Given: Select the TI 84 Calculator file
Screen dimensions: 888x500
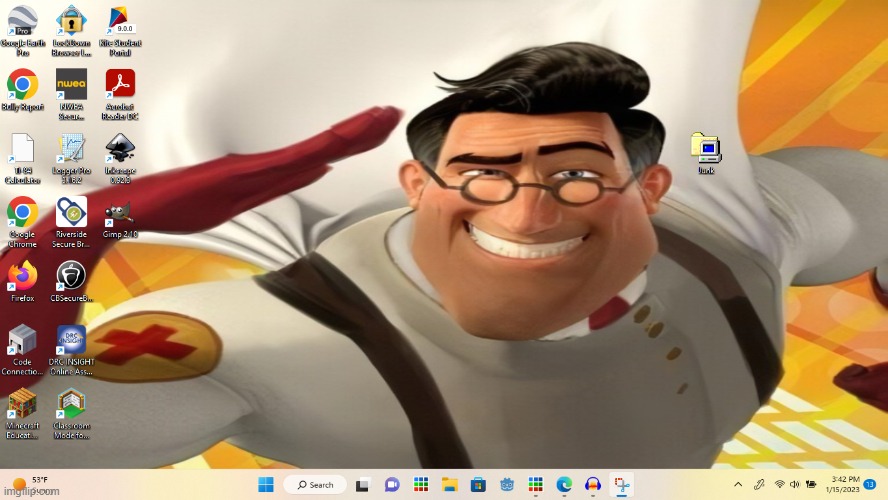Looking at the screenshot, I should [23, 159].
